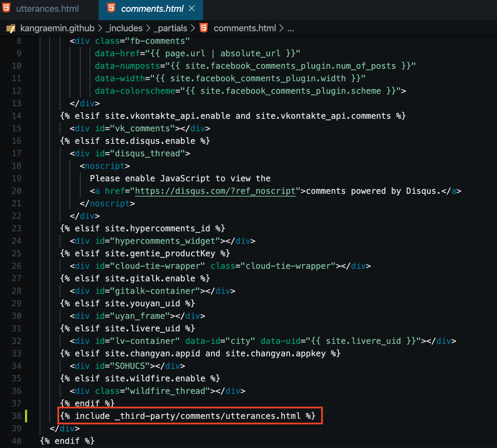Screen dimensions: 497x448
Task: Click the utterances.html include statement
Action: click(188, 416)
